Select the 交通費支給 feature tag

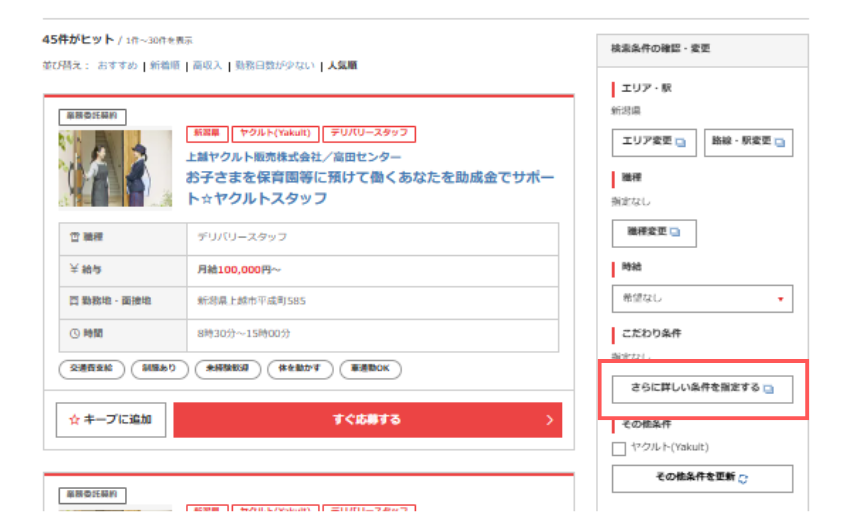[x=92, y=369]
